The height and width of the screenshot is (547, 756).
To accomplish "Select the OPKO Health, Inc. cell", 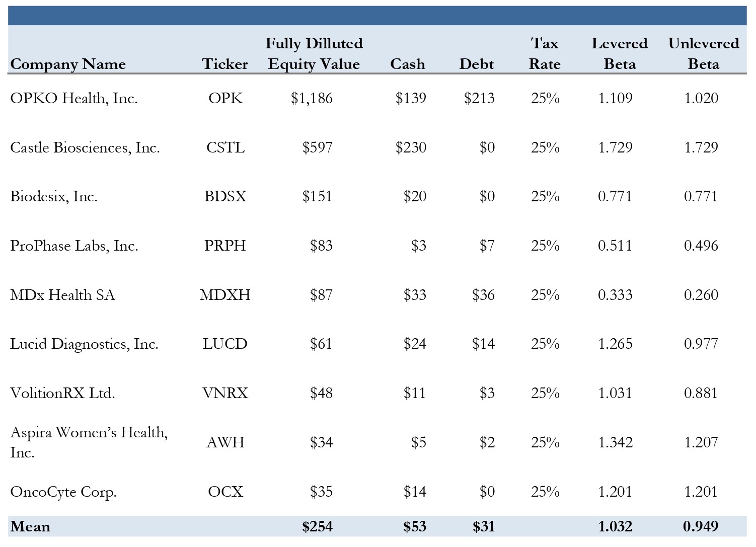I will [x=74, y=98].
